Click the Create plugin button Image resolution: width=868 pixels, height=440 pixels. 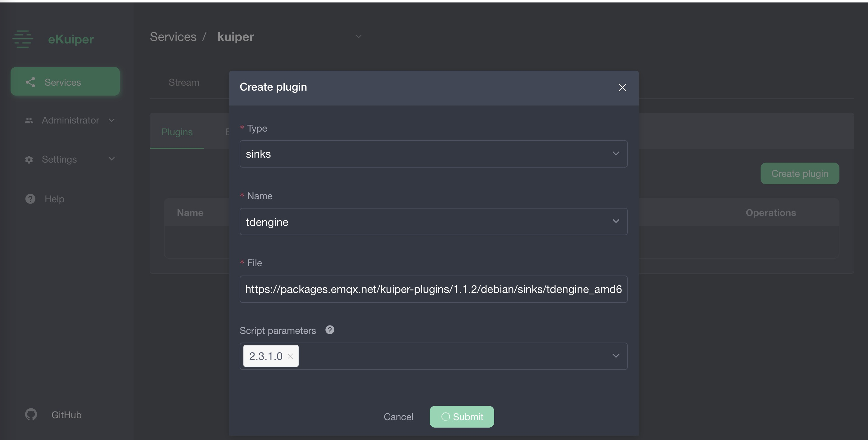tap(800, 173)
